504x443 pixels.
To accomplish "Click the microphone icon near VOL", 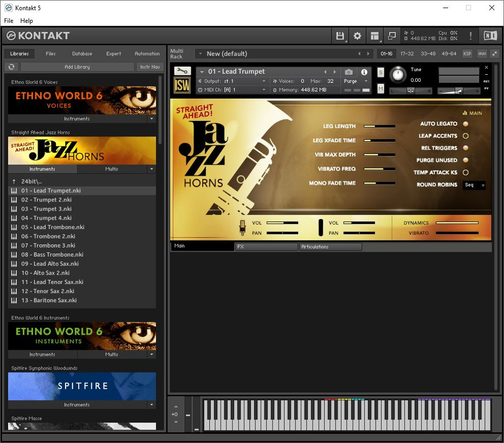I will (242, 227).
